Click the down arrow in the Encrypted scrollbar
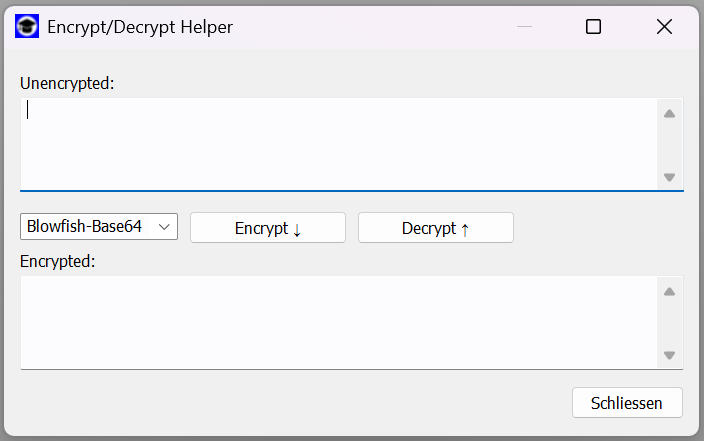The image size is (704, 441). click(x=669, y=355)
